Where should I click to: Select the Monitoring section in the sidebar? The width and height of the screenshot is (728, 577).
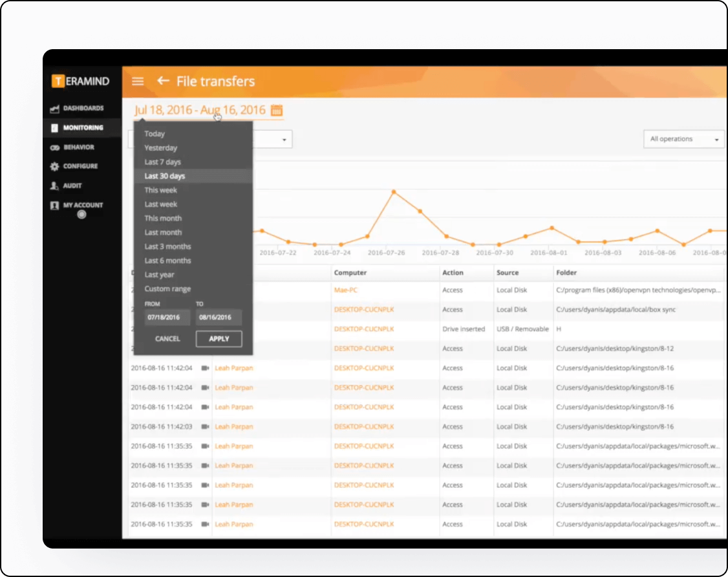pos(76,127)
